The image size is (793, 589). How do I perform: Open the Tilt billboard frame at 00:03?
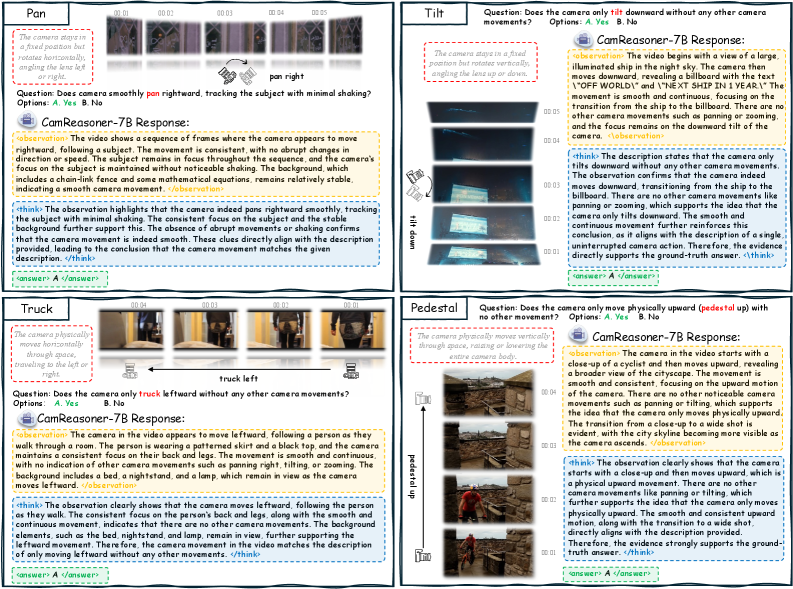point(482,184)
